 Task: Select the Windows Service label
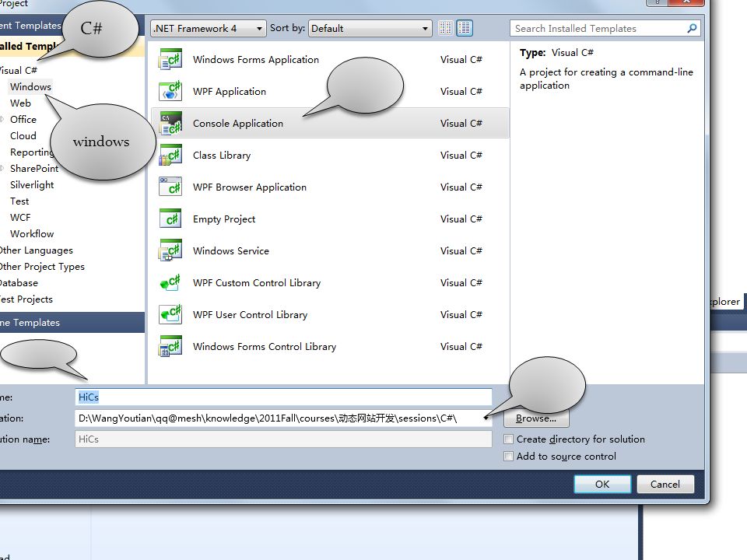coord(230,251)
